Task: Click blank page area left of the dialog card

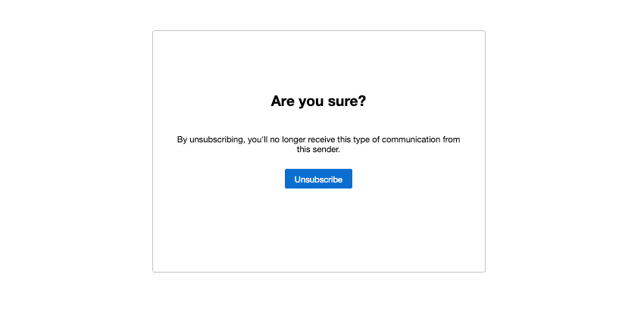Action: [76, 151]
